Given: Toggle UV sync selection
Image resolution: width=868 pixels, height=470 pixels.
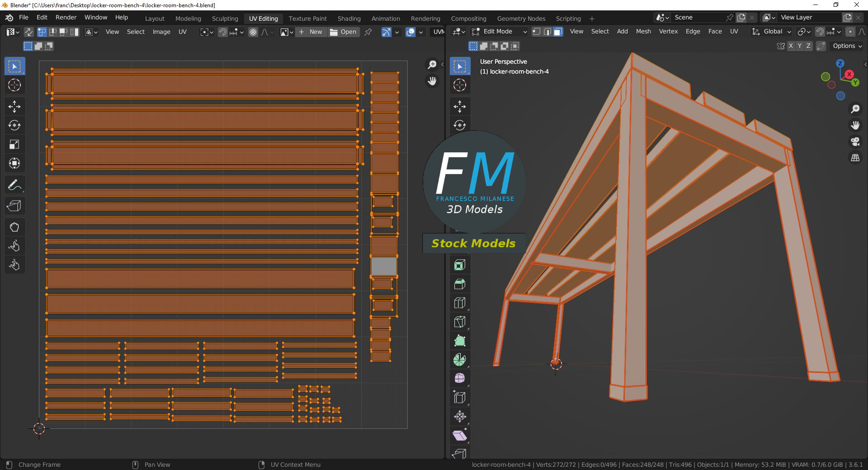Looking at the screenshot, I should click(x=28, y=32).
